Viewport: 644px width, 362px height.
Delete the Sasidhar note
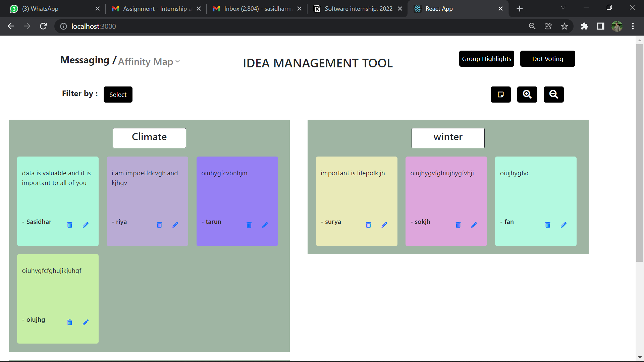tap(70, 225)
